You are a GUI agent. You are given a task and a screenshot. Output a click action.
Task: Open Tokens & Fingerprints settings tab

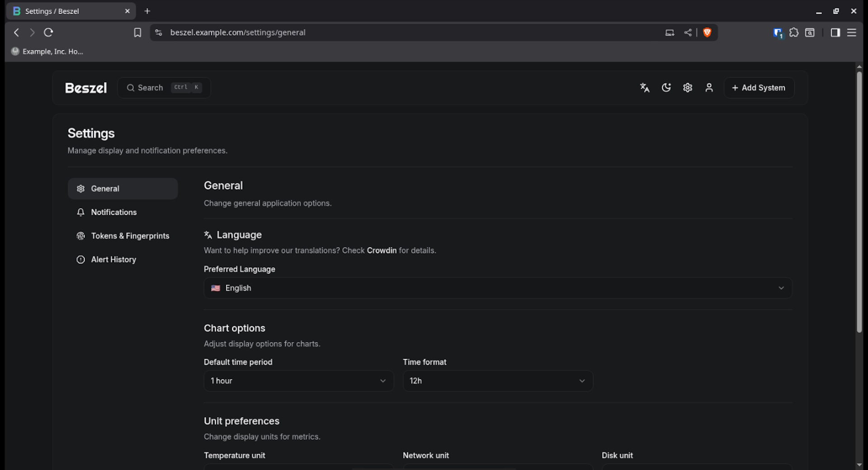tap(130, 236)
